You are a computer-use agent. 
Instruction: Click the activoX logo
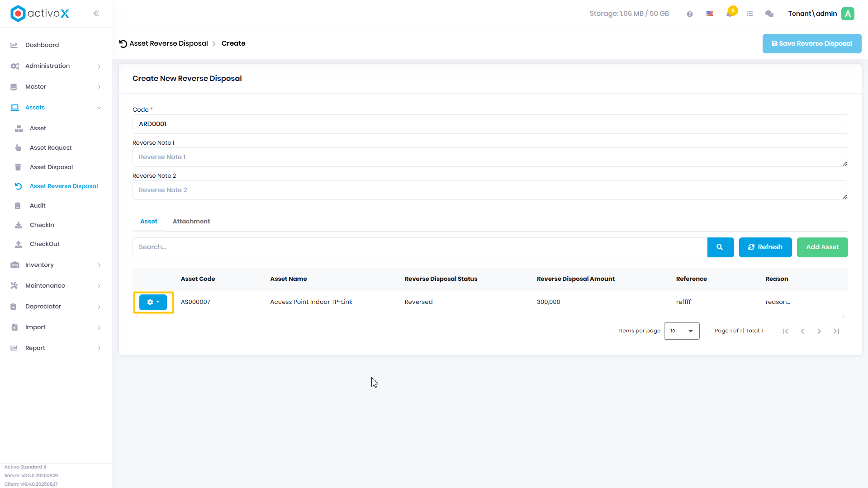[x=40, y=14]
